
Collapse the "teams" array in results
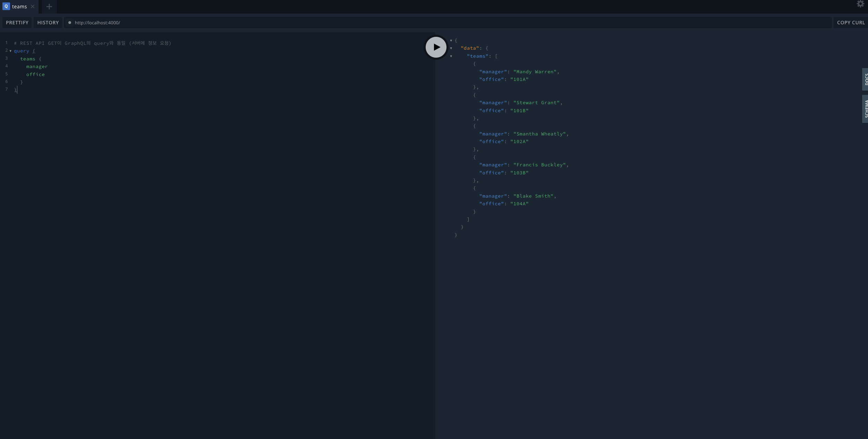pos(451,56)
